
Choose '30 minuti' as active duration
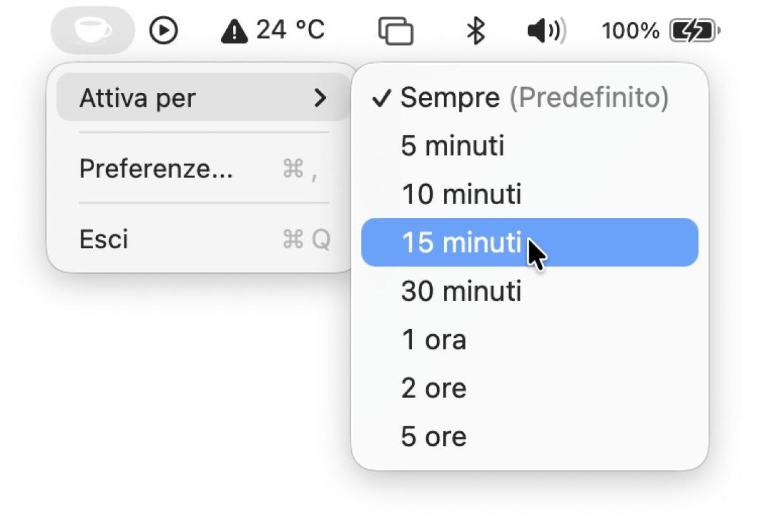(460, 291)
